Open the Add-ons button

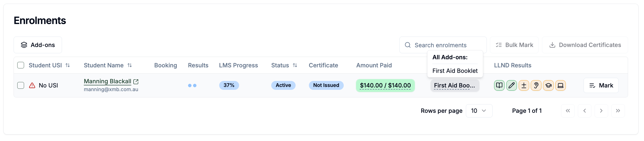38,45
